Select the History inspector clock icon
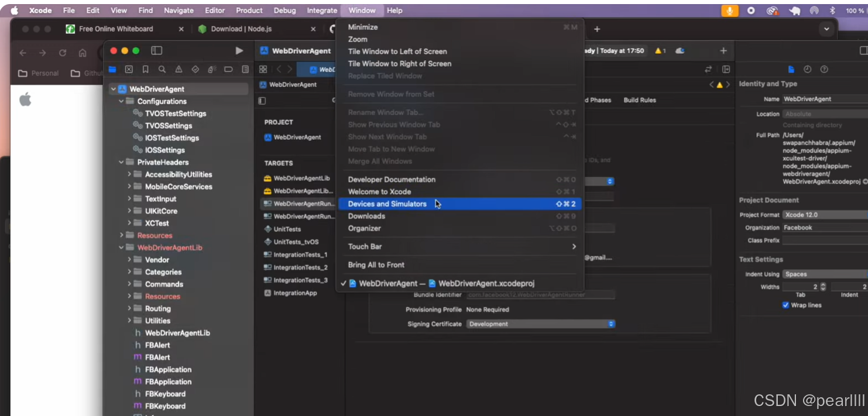 click(x=808, y=69)
